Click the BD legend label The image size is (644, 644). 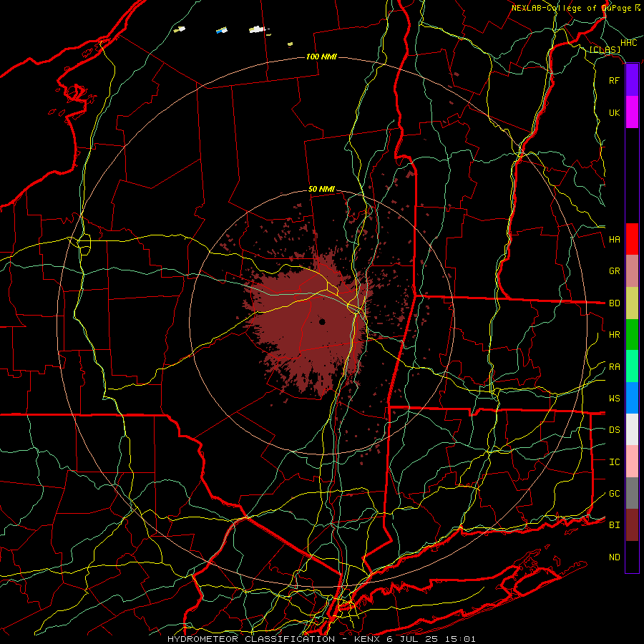coord(614,303)
